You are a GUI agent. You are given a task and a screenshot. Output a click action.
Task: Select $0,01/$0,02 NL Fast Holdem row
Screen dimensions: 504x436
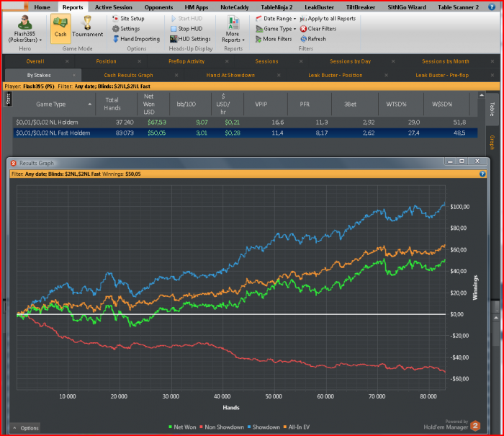246,133
